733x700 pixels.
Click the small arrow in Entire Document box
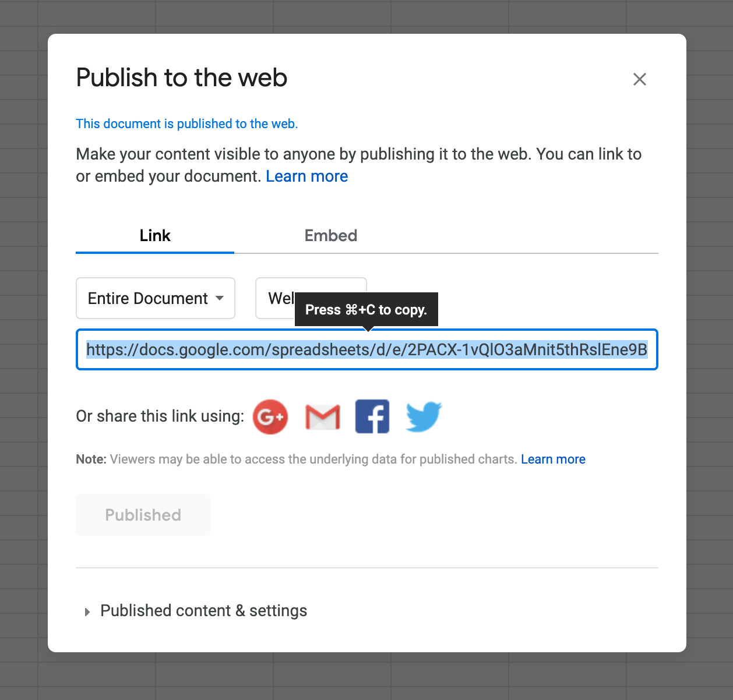[220, 298]
